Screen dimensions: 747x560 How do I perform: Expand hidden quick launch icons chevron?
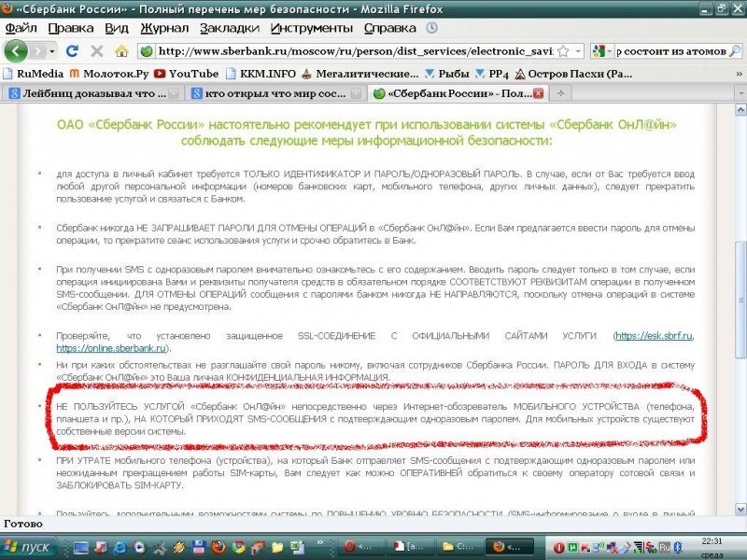320,542
